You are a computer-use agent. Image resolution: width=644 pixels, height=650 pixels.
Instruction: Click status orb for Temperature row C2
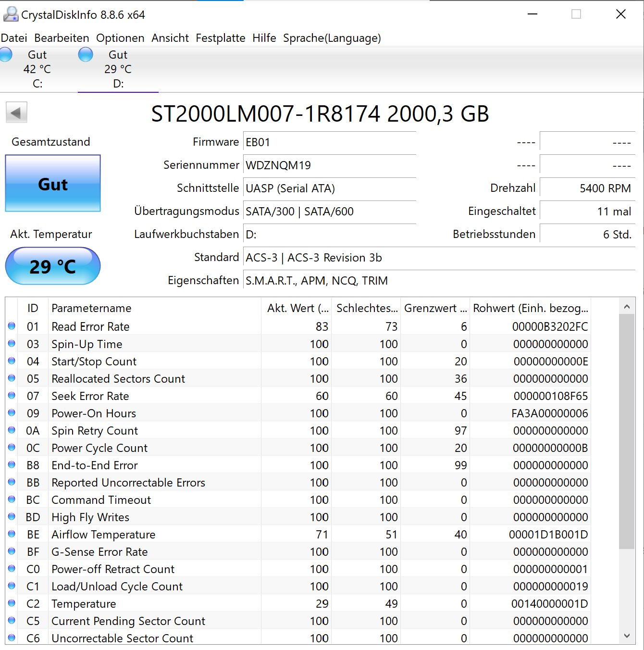point(12,603)
